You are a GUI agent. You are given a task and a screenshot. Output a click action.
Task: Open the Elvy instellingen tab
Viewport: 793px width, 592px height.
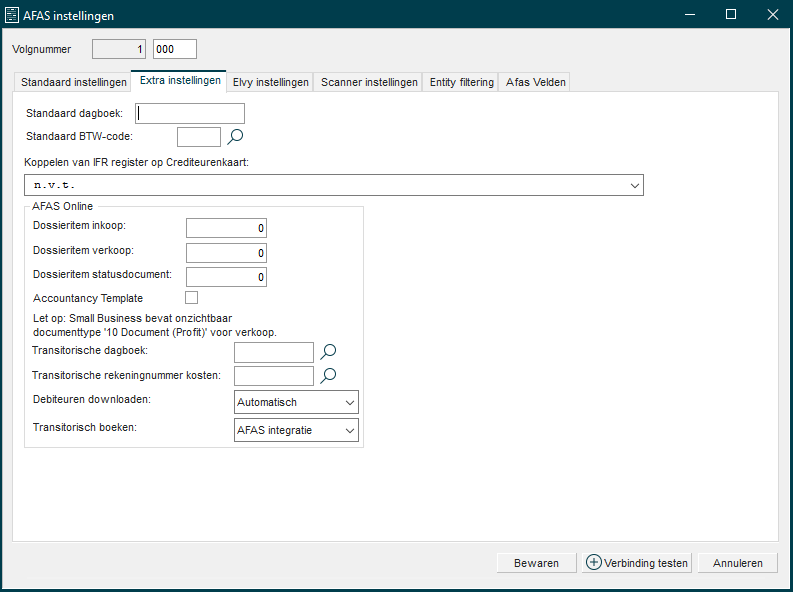tap(270, 82)
